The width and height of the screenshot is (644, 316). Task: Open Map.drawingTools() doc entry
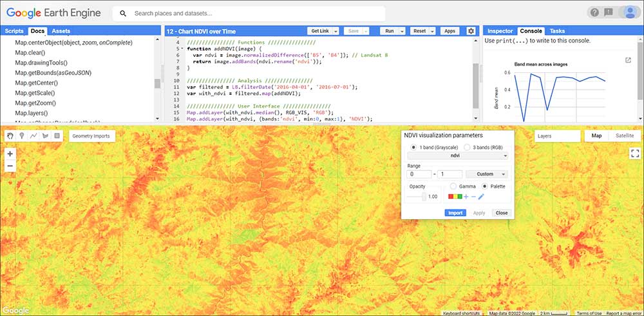click(41, 63)
